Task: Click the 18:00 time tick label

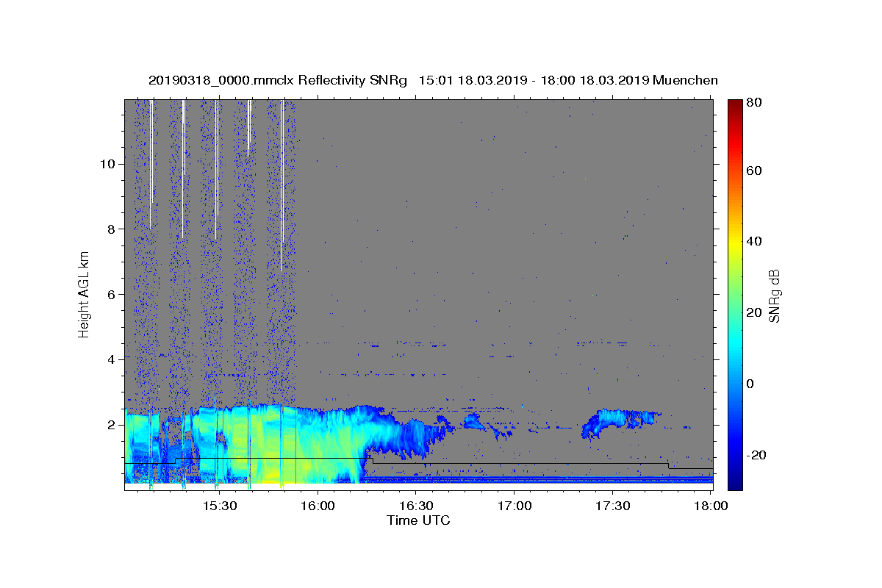Action: pos(710,506)
